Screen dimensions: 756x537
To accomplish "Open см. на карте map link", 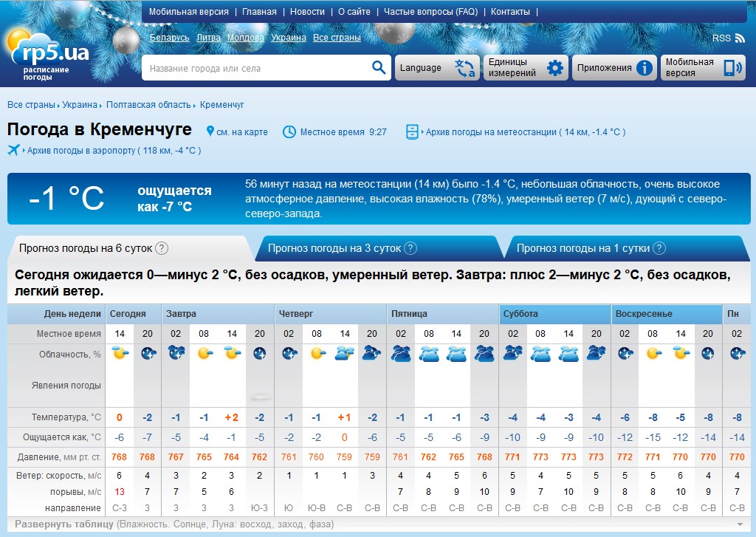I will (x=241, y=132).
